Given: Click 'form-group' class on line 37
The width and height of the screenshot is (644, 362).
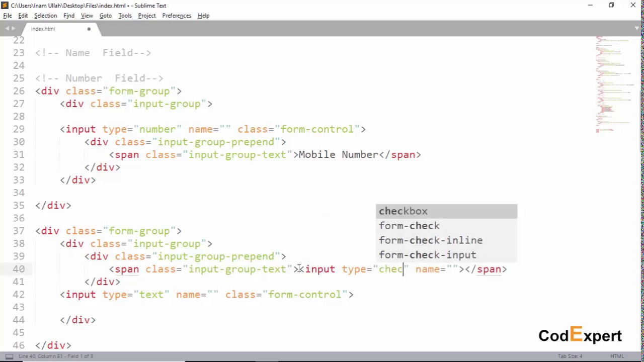Looking at the screenshot, I should [139, 231].
